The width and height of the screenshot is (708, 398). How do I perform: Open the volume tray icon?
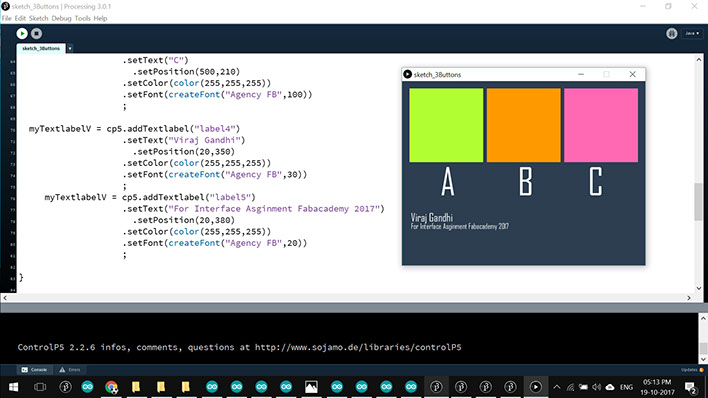click(x=596, y=387)
